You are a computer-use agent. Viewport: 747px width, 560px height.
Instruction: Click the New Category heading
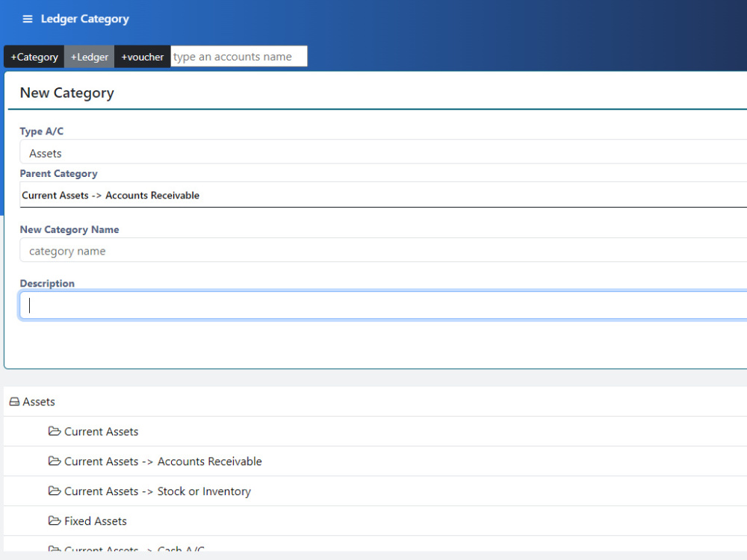pos(66,93)
